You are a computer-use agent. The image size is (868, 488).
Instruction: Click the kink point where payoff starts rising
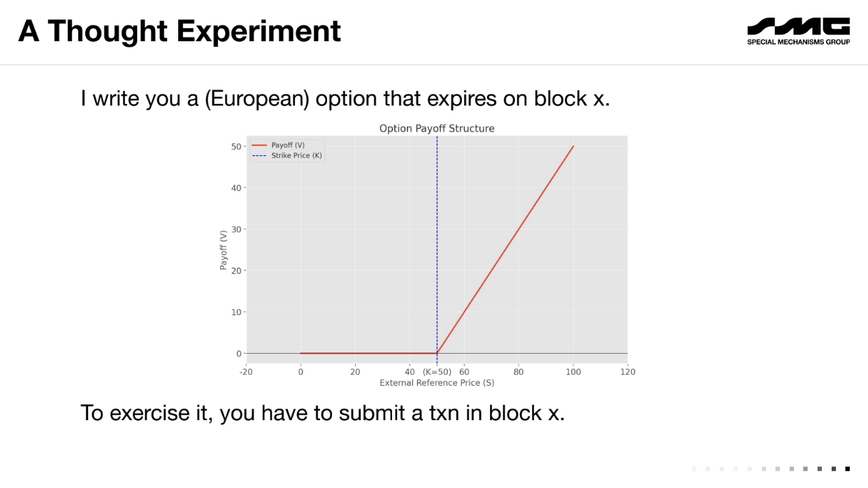(437, 353)
